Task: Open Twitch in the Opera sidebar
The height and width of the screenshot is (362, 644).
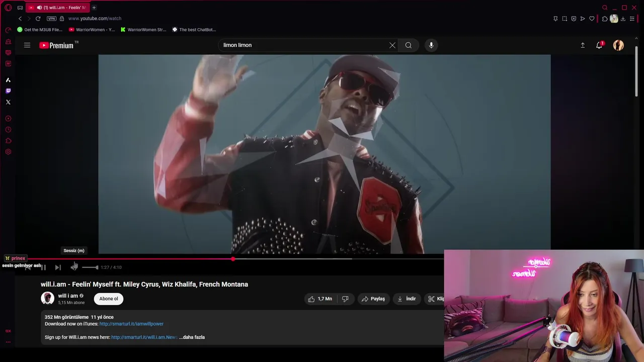Action: tap(8, 91)
